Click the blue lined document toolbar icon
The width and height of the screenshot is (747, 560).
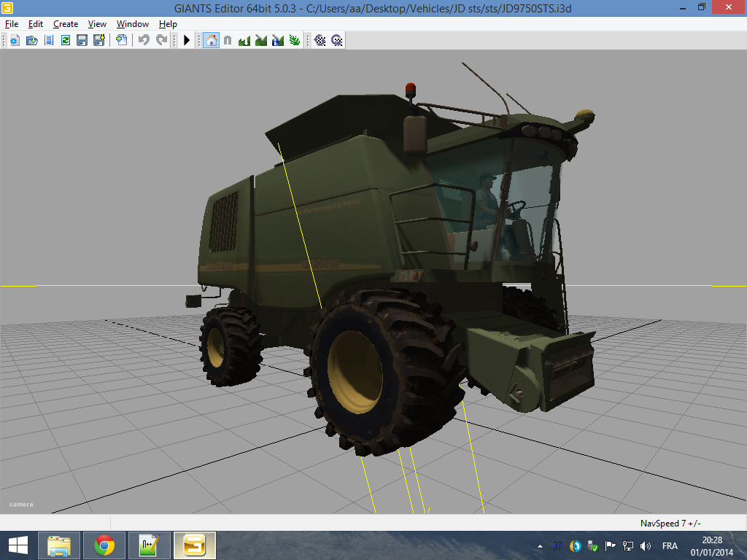click(49, 41)
